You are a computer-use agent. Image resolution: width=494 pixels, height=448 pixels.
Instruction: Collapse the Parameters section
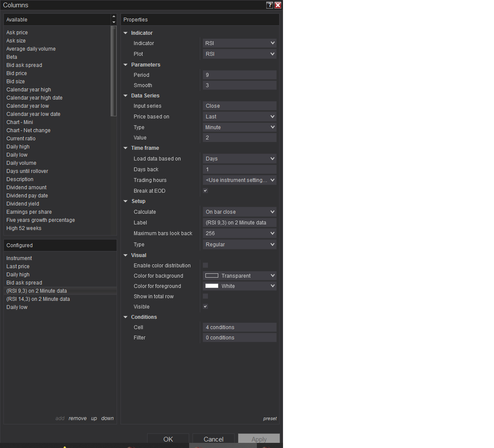point(126,64)
